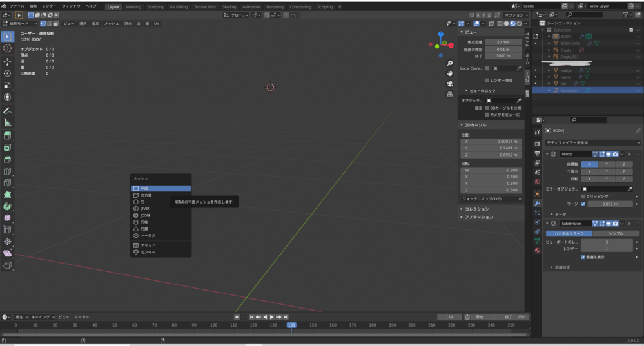Click the シンプル subdivision type button
Screen dimensions: 644x346
[616, 233]
